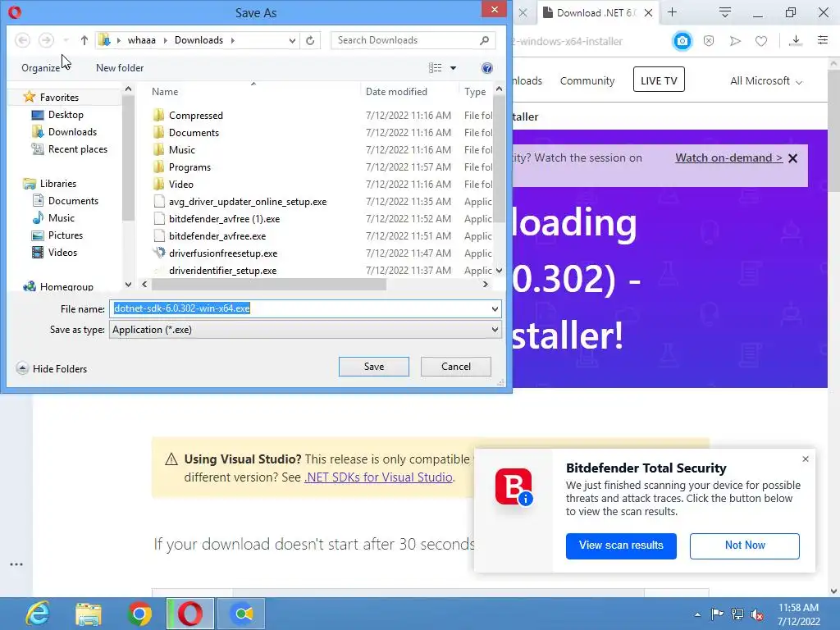Open the screen recorder taskbar icon
The image size is (840, 630).
241,614
